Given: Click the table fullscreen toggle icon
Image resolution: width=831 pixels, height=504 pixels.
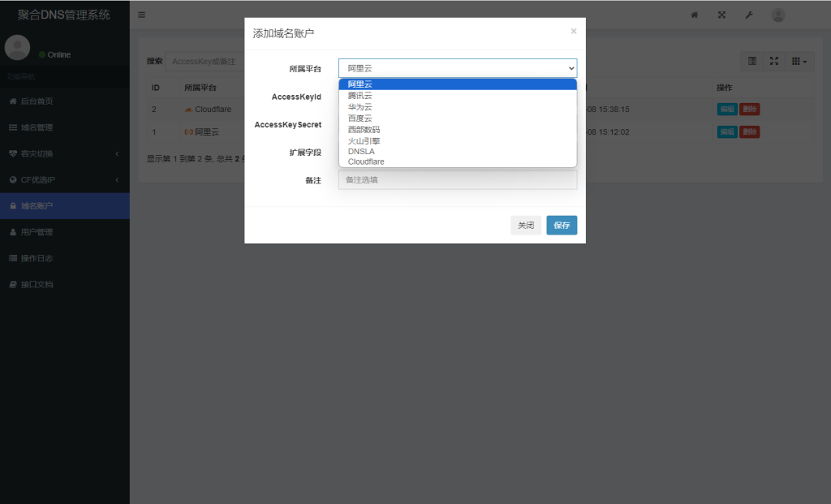Looking at the screenshot, I should click(773, 62).
